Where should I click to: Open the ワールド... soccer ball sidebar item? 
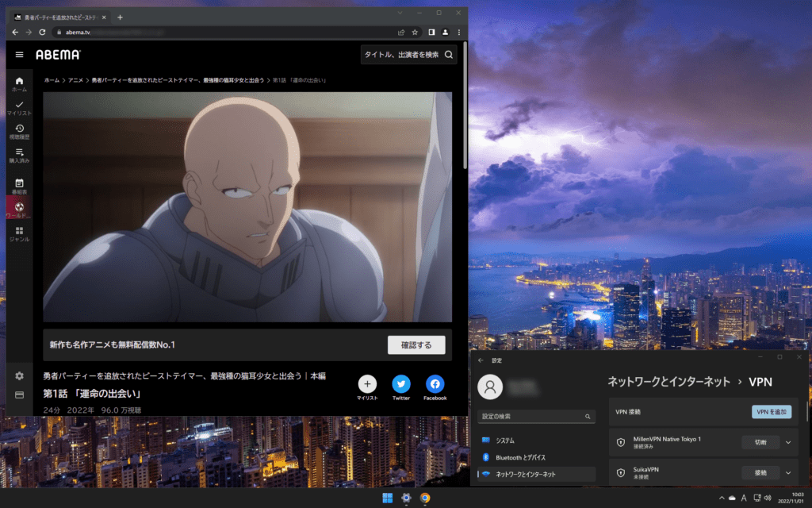coord(19,210)
